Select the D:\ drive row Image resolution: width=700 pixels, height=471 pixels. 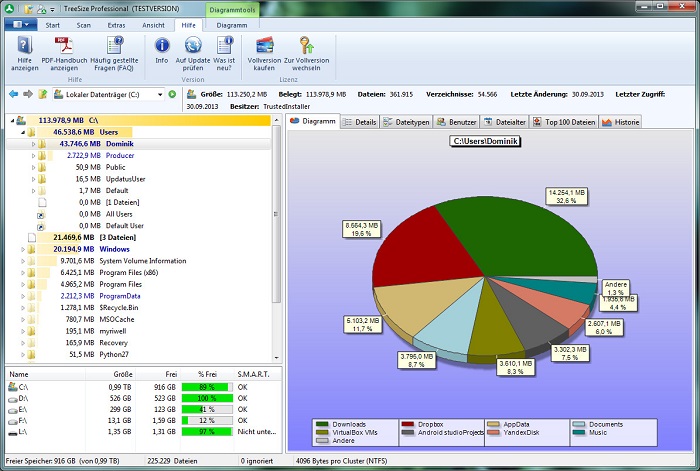click(144, 398)
